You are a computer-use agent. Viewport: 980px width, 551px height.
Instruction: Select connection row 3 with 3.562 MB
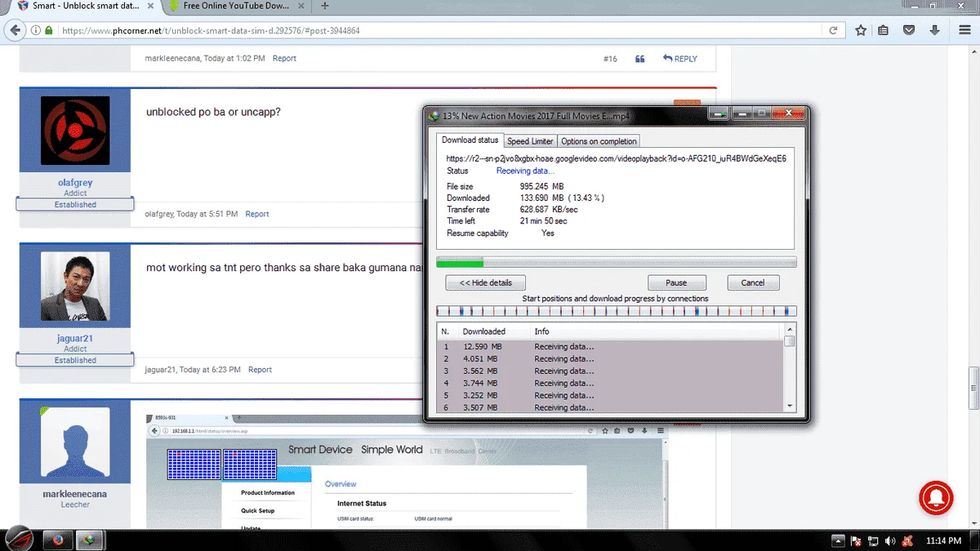[x=610, y=371]
